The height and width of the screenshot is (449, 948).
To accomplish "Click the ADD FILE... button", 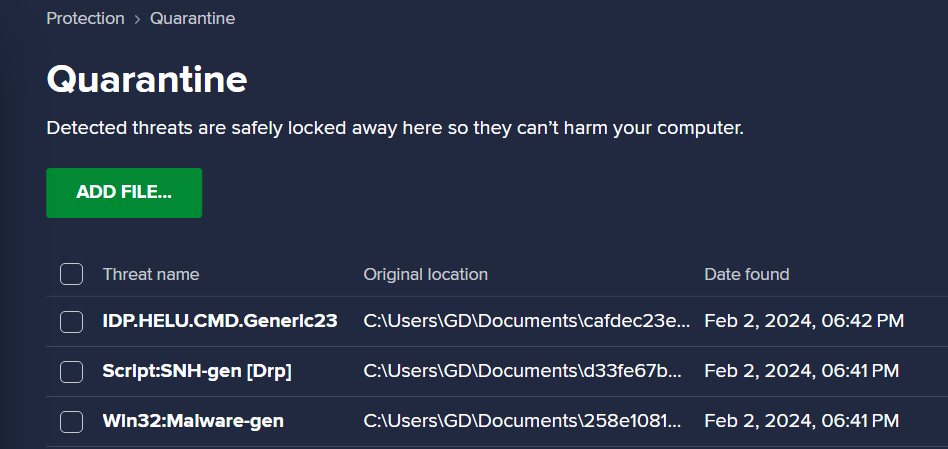I will tap(124, 193).
